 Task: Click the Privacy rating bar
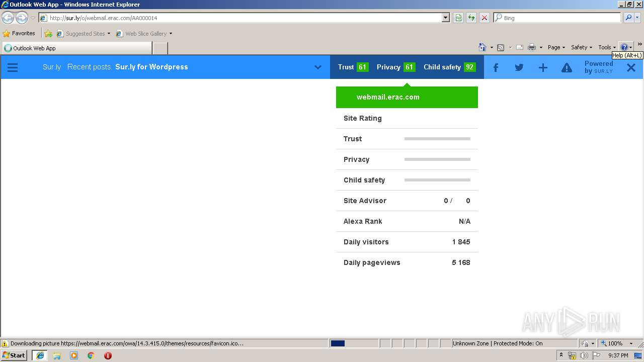437,159
